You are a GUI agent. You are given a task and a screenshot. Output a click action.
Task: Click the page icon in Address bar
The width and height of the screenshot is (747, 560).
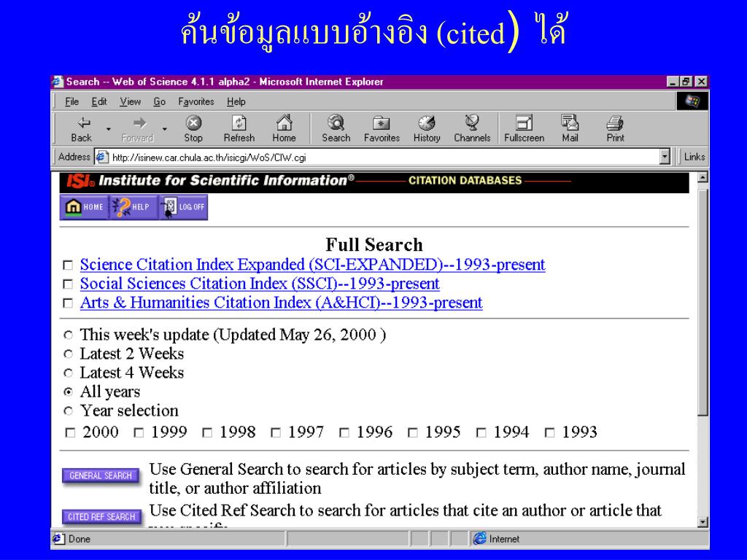point(101,157)
